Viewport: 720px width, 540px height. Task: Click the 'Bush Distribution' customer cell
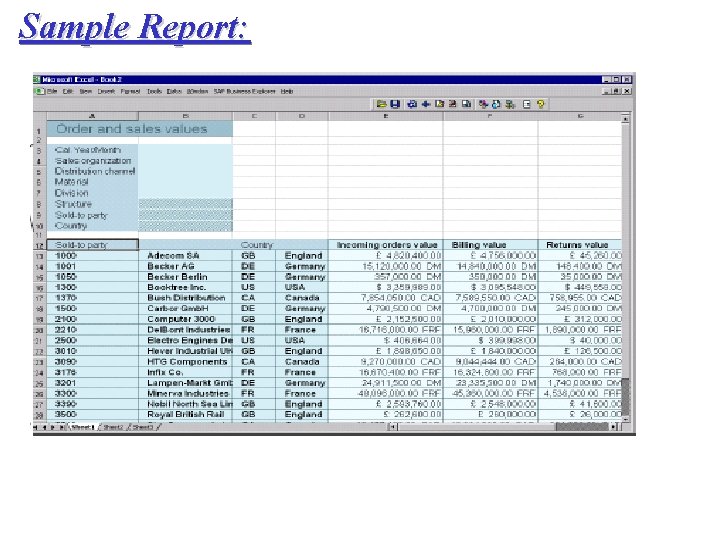pyautogui.click(x=186, y=298)
